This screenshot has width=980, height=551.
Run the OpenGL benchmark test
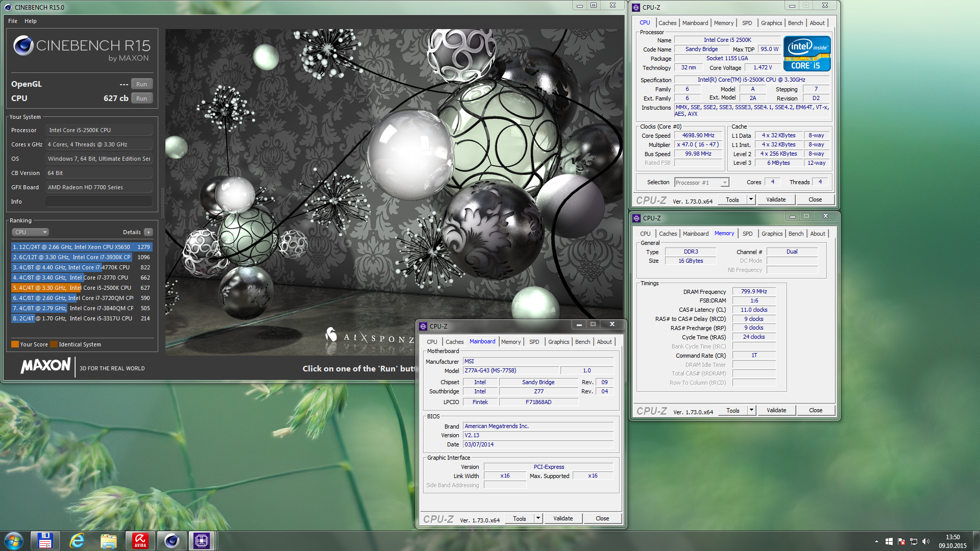pyautogui.click(x=142, y=84)
